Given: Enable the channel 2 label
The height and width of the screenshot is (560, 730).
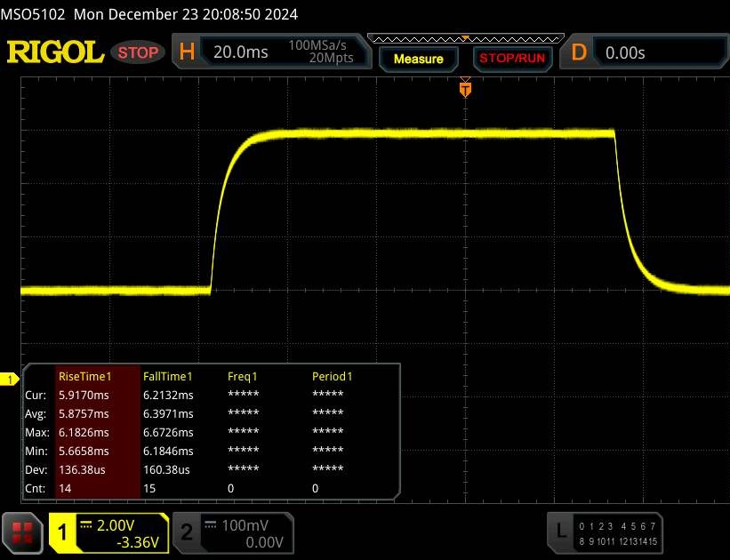Looking at the screenshot, I should pos(187,533).
